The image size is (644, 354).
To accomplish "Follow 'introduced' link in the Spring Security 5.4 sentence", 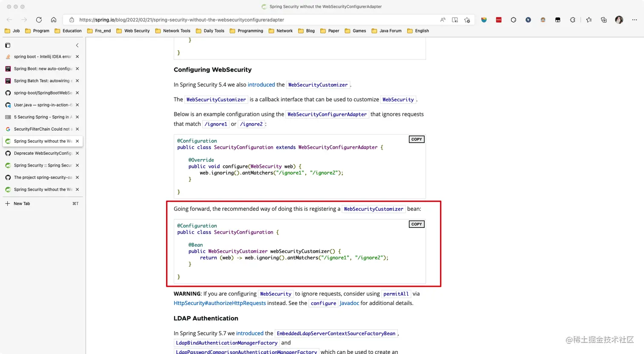I will pos(262,85).
